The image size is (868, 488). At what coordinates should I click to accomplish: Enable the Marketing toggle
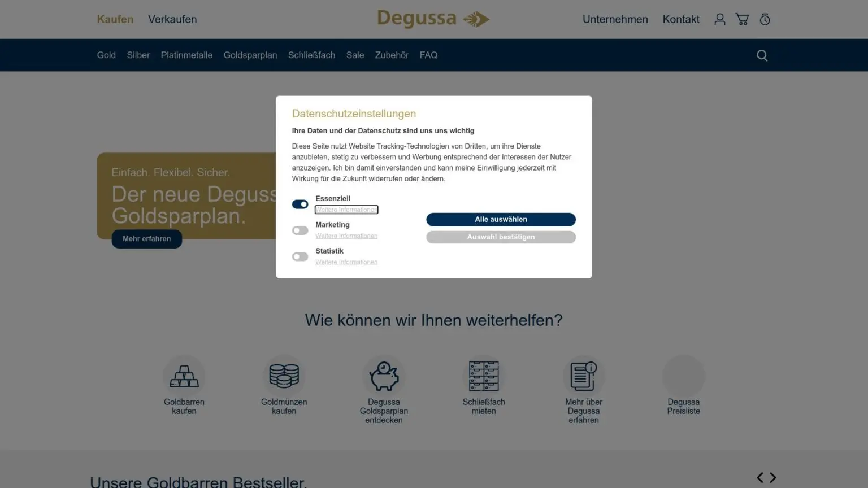300,230
